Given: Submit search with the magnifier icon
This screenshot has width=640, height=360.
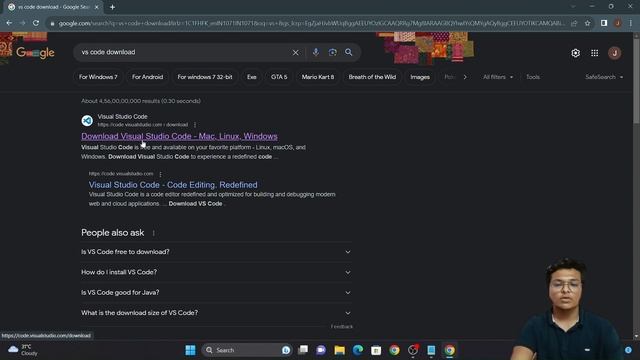Looking at the screenshot, I should (x=349, y=52).
